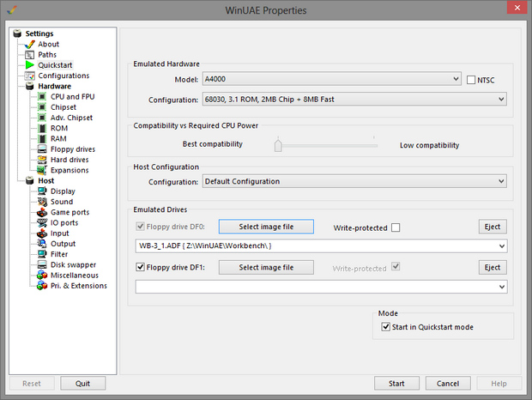Open the Adv. Chipset page
This screenshot has width=532, height=400.
tap(71, 118)
